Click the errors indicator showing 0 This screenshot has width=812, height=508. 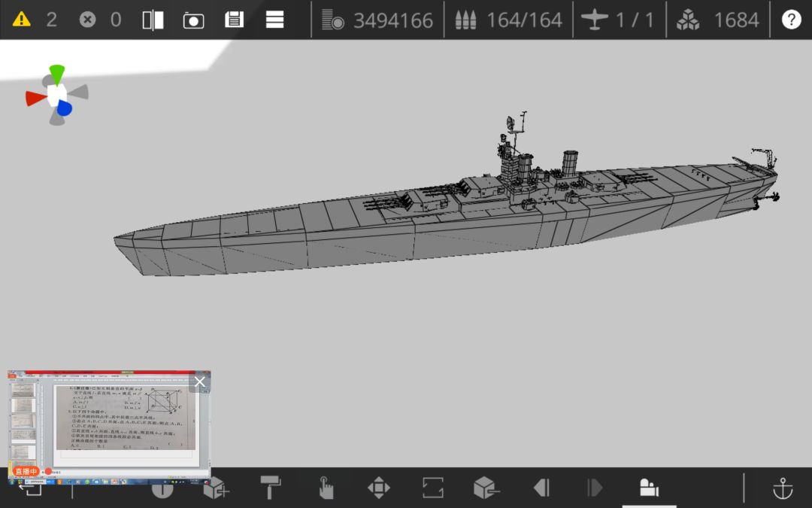tap(101, 20)
